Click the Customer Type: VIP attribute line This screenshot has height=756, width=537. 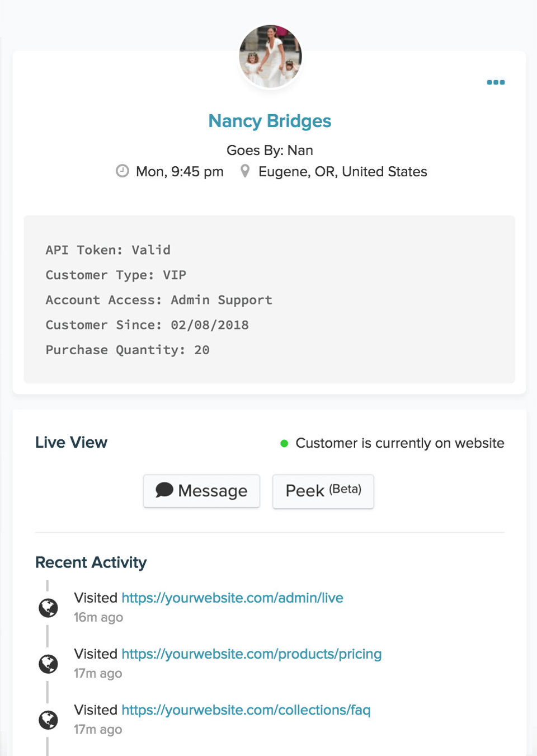click(116, 275)
